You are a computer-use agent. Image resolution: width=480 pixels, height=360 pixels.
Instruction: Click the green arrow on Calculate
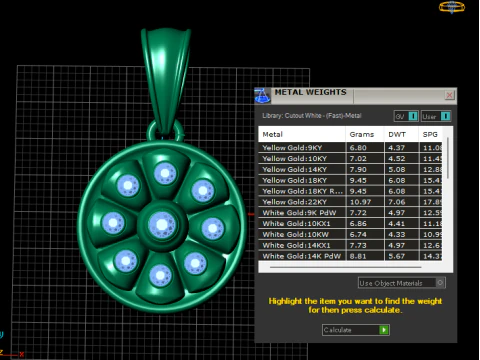tap(384, 330)
